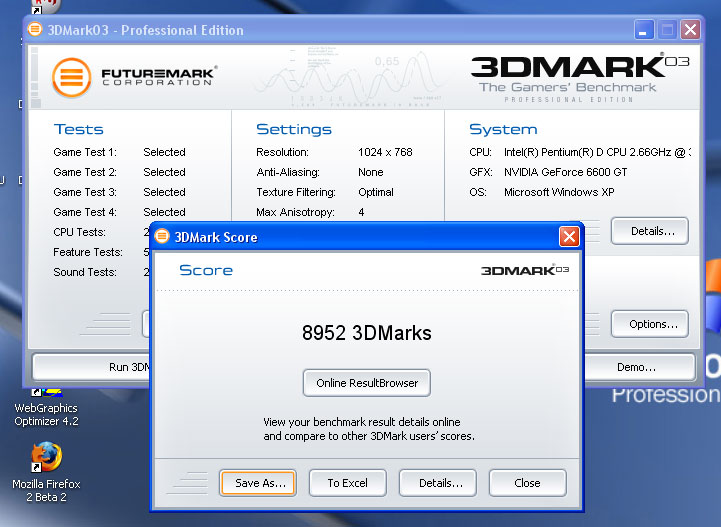This screenshot has width=721, height=527.
Task: Minimize the 3DMark03 Professional Edition window
Action: pos(644,29)
